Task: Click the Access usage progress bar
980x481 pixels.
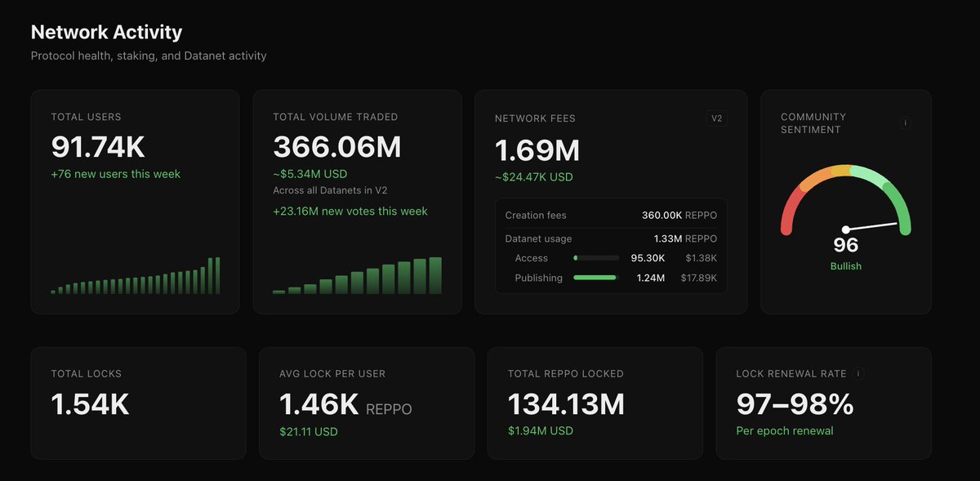Action: pyautogui.click(x=596, y=258)
